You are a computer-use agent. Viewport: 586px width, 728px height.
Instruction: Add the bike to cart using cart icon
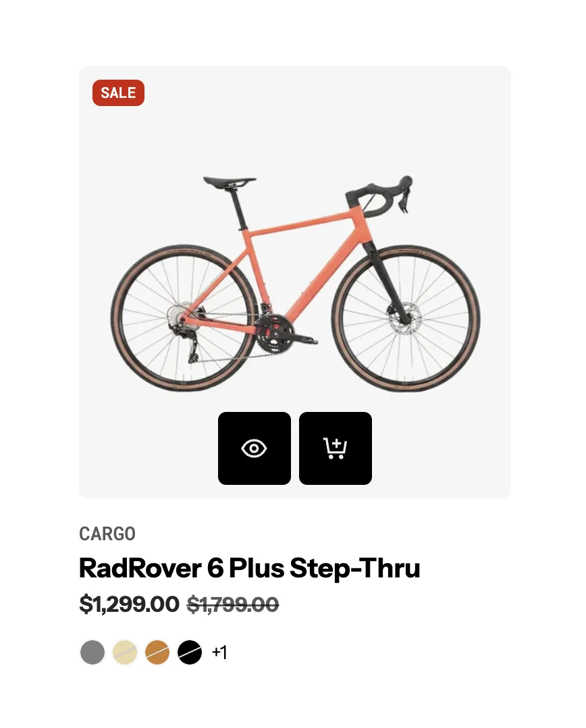[x=336, y=448]
